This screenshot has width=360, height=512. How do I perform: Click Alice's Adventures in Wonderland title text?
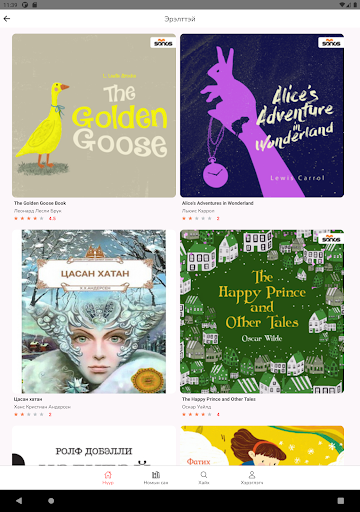(218, 203)
